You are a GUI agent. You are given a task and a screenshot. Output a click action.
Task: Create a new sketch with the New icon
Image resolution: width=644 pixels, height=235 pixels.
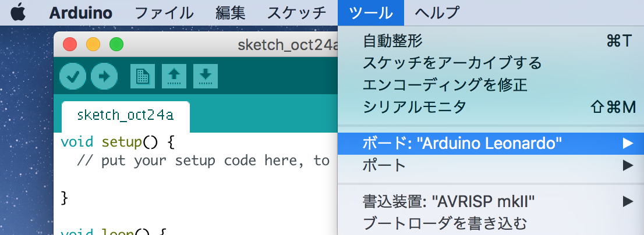[x=143, y=76]
